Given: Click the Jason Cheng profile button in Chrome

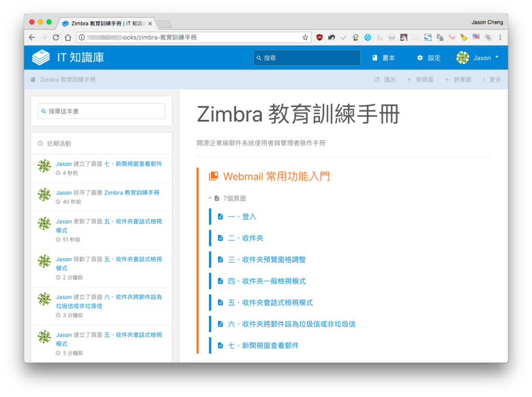Looking at the screenshot, I should click(487, 22).
